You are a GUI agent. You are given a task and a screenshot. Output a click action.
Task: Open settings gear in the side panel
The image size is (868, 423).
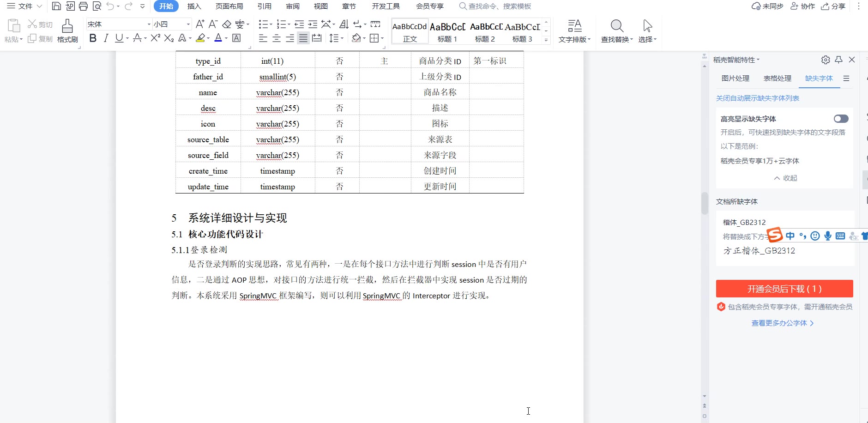(x=826, y=60)
